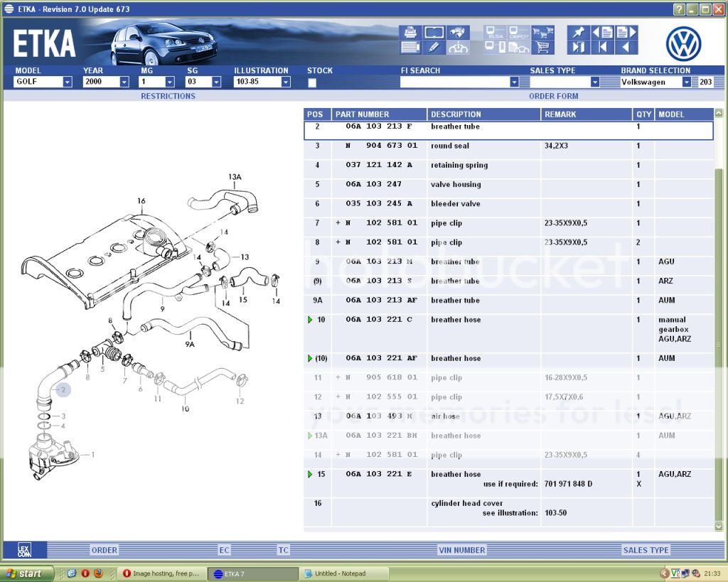Screen dimensions: 728x582
Task: Open the ILLUSTRATION dropdown showing 103-85
Action: 285,82
